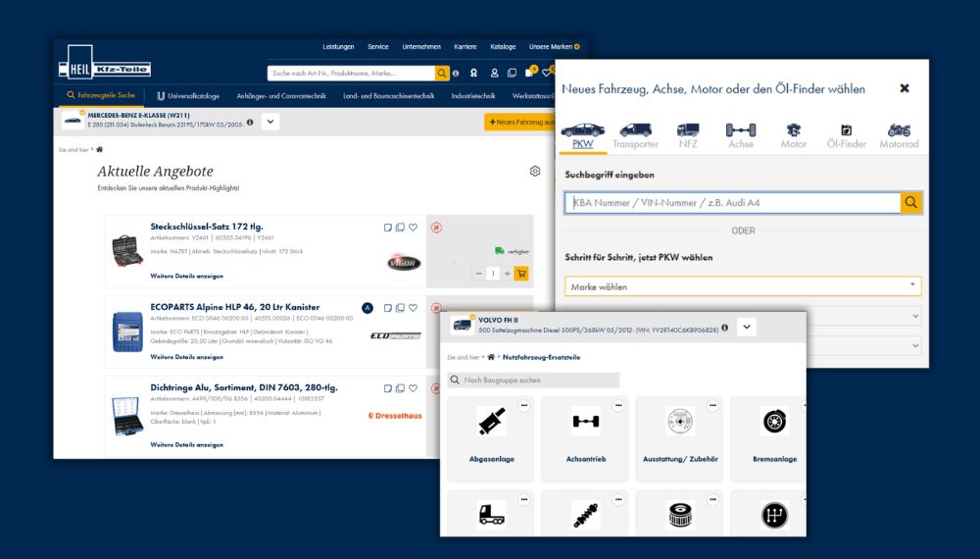Viewport: 980px width, 559px height.
Task: Open the compare list icon in header
Action: 512,74
